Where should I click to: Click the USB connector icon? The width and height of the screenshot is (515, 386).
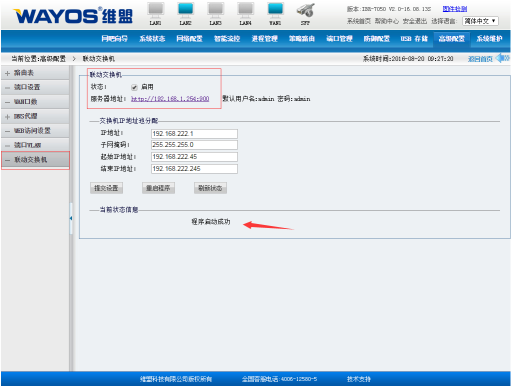click(x=305, y=10)
